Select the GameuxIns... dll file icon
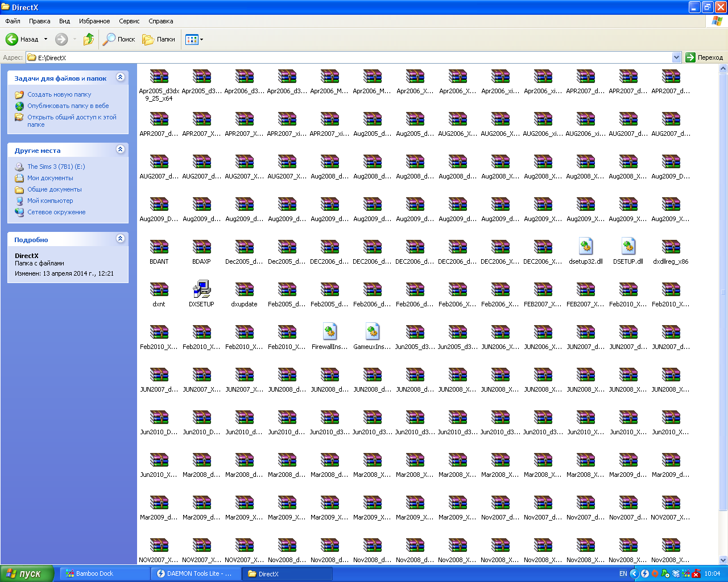Viewport: 728px width, 582px height. pyautogui.click(x=373, y=332)
